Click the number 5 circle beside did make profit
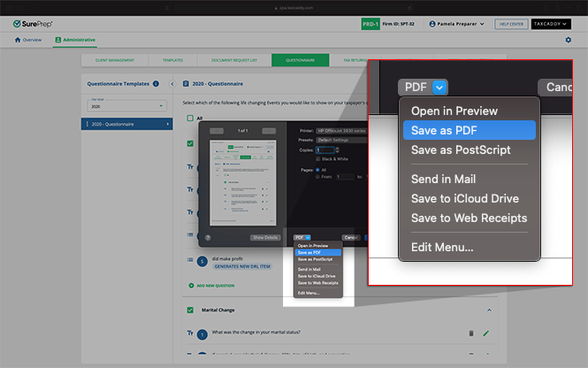This screenshot has width=588, height=368. (x=202, y=262)
